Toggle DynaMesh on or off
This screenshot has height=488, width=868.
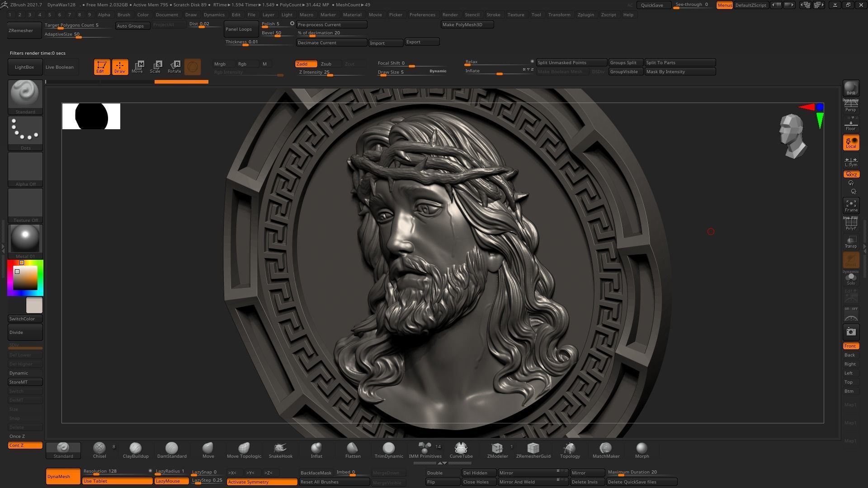click(x=63, y=476)
